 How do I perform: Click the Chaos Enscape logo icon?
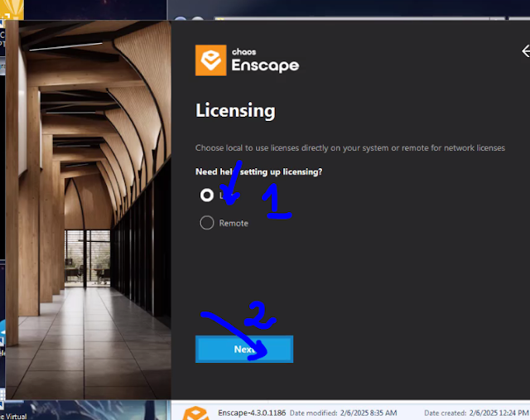point(211,60)
